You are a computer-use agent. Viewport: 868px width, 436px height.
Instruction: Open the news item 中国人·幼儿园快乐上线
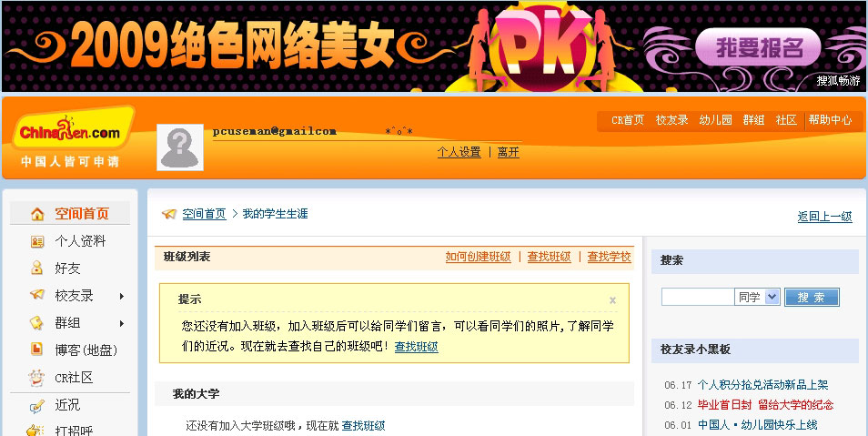757,425
